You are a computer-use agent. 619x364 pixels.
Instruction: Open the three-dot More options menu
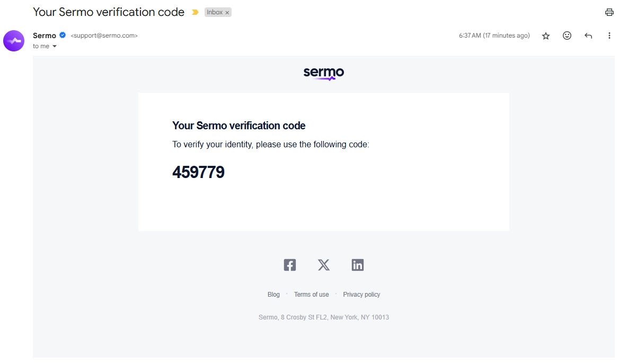(x=609, y=35)
